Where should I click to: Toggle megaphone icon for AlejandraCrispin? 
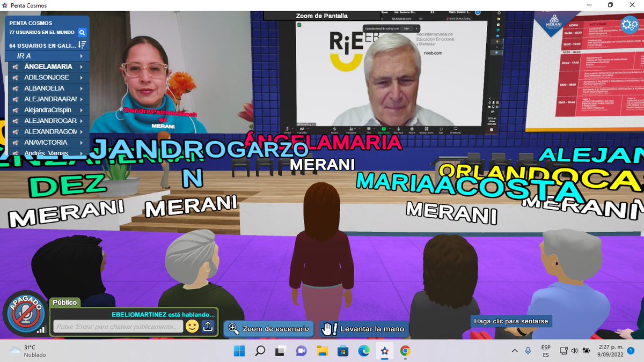(16, 110)
